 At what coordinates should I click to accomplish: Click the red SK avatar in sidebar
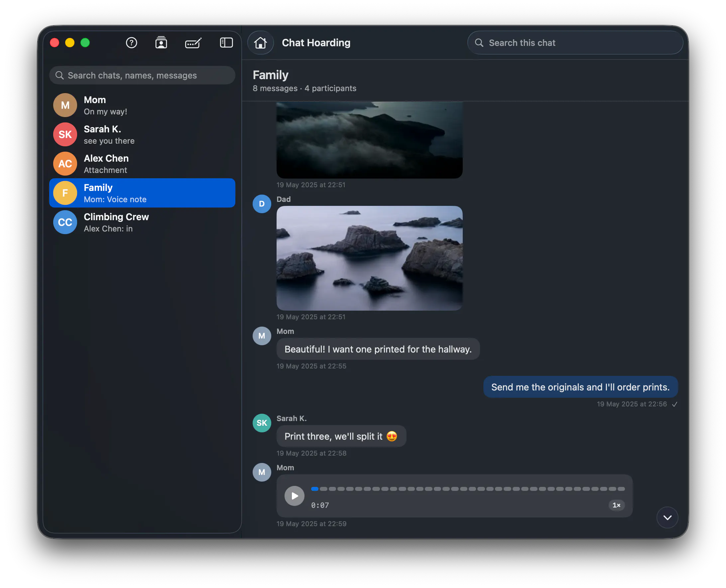pyautogui.click(x=65, y=134)
